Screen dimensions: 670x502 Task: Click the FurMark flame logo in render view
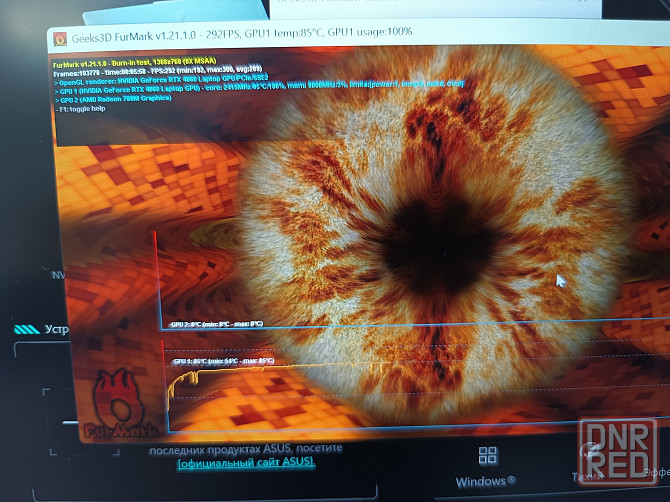click(x=120, y=404)
